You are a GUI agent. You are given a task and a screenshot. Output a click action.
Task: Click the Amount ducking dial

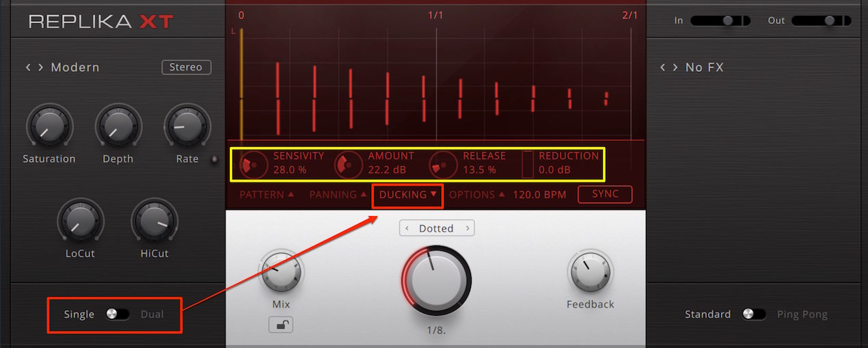click(349, 164)
